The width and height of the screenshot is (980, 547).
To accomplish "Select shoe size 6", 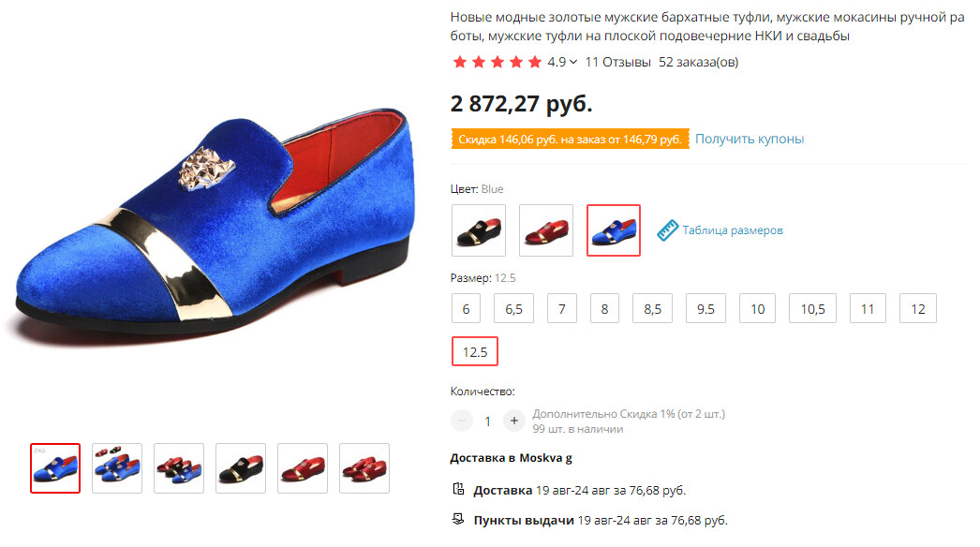I will [x=466, y=308].
